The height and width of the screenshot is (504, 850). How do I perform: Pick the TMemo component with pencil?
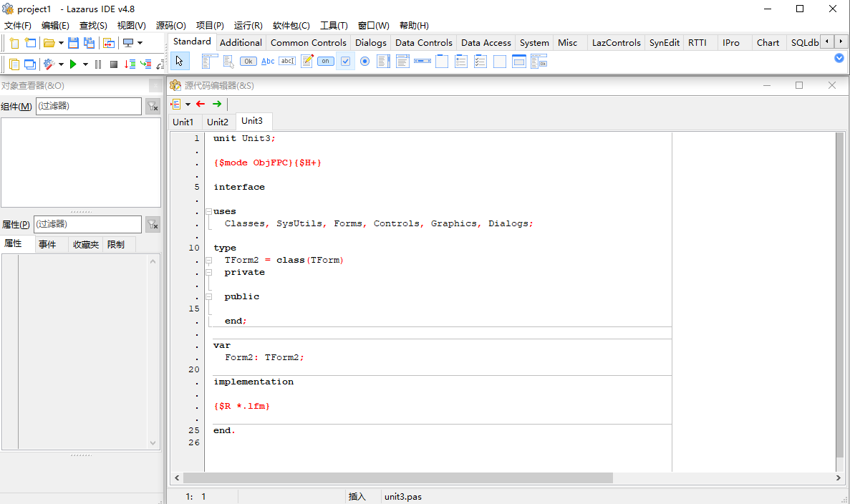pyautogui.click(x=306, y=62)
